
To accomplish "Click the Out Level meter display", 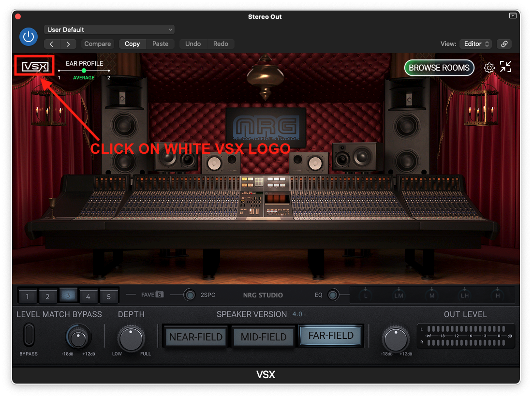I will 465,336.
